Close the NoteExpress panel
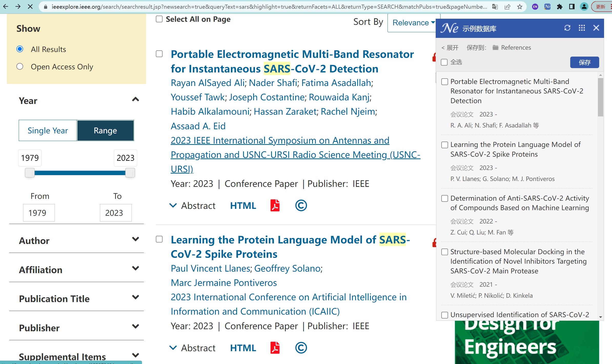Screen dimensions: 612x364 [596, 28]
